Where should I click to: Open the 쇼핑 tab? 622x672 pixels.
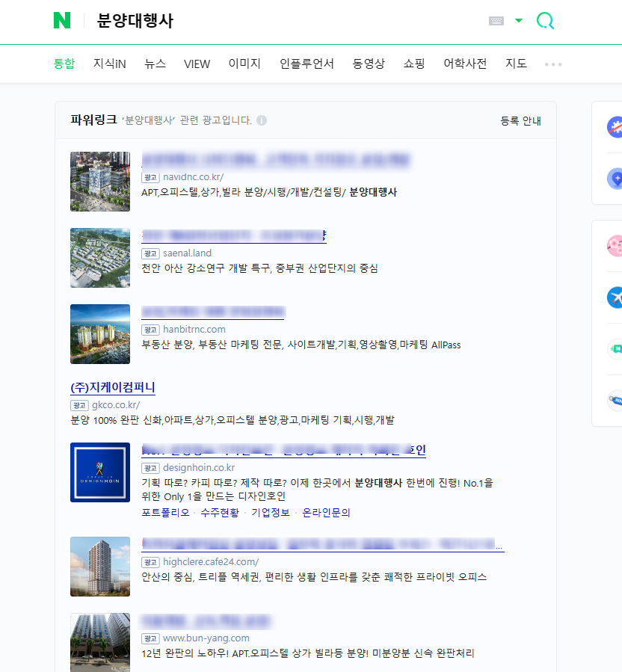pyautogui.click(x=414, y=64)
